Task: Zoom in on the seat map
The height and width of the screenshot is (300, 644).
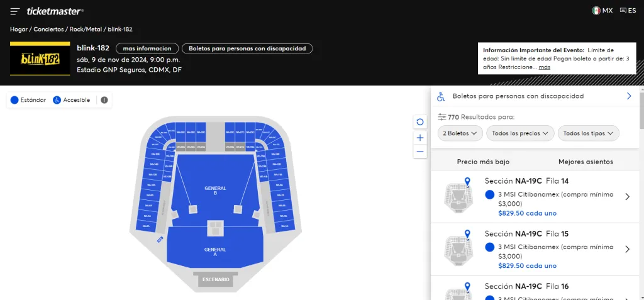Action: [420, 137]
